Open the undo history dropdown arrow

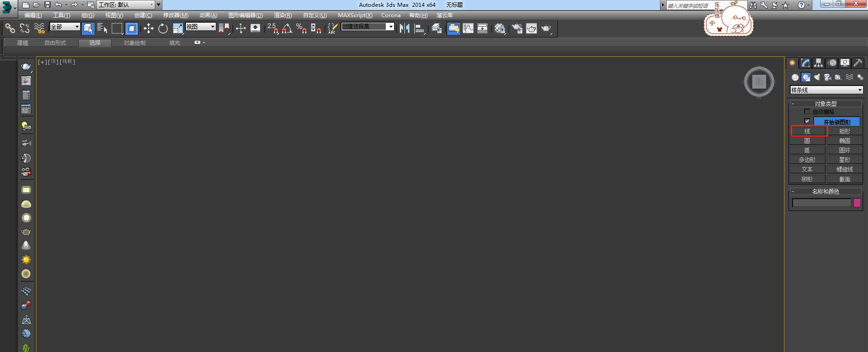click(66, 5)
